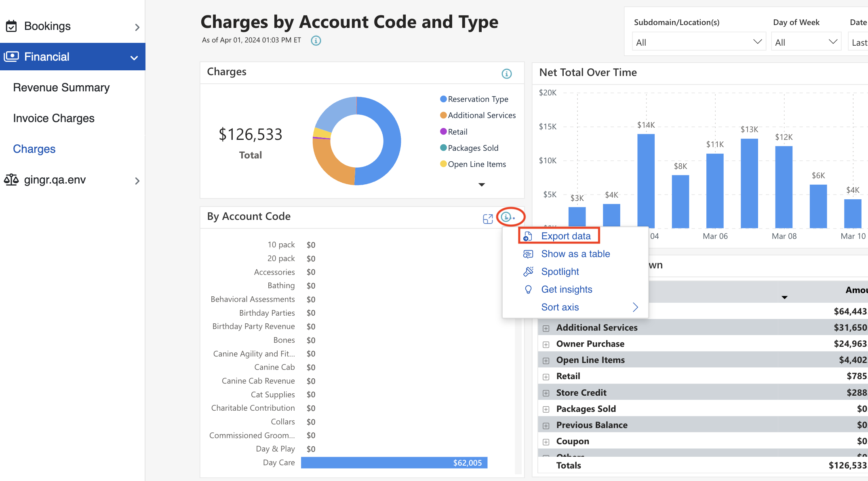The image size is (868, 481).
Task: Click info icon next to report date
Action: pos(316,40)
